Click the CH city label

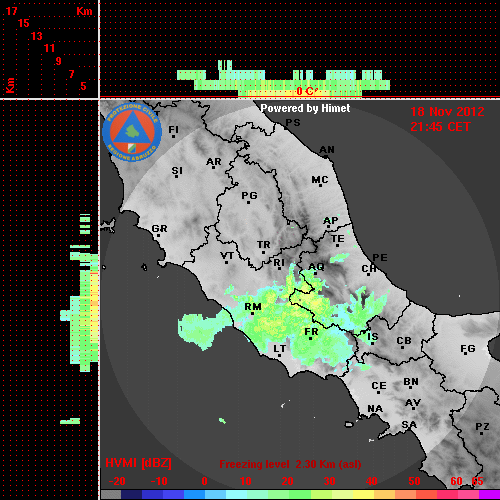[369, 268]
